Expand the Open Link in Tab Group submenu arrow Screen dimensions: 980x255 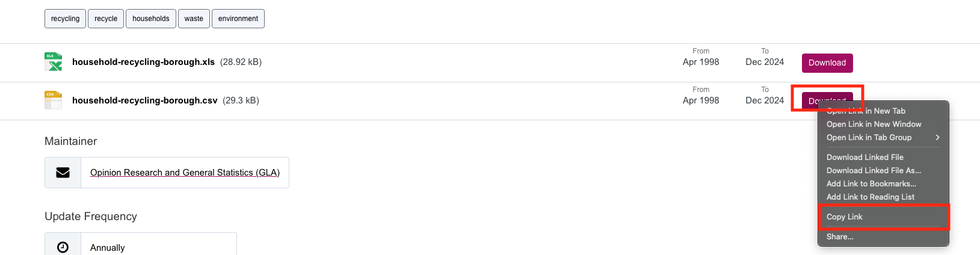click(x=937, y=138)
